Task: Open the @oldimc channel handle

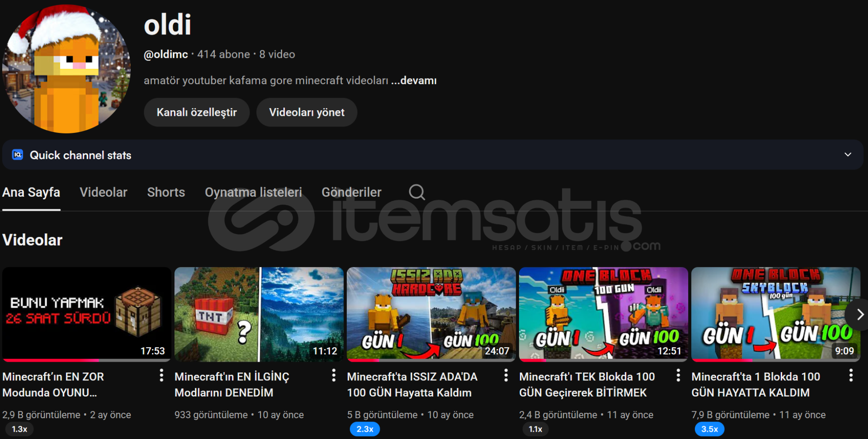Action: [166, 54]
